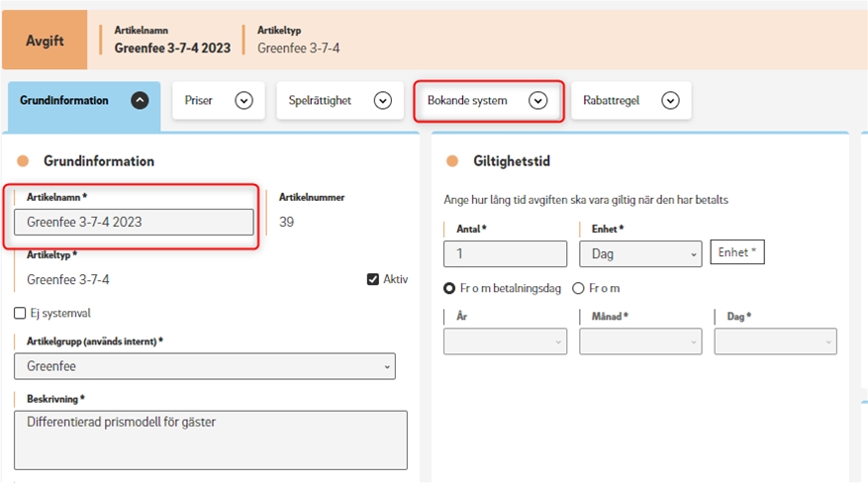
Task: Open the År dropdown
Action: pyautogui.click(x=505, y=341)
